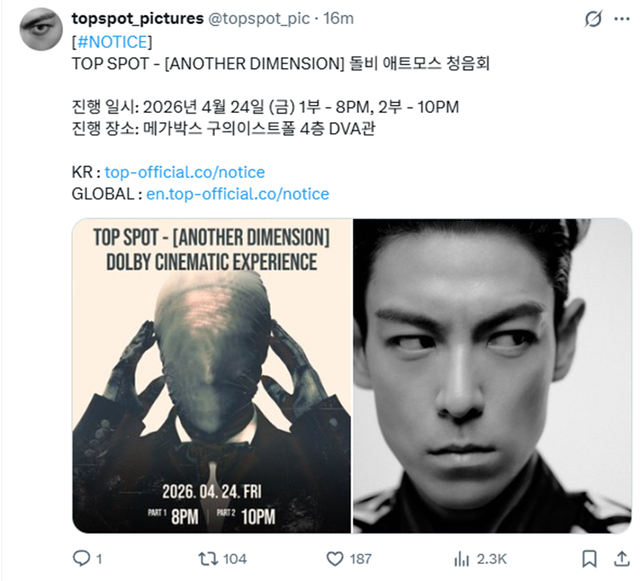The height and width of the screenshot is (581, 640).
Task: Click the 2.3K views count
Action: (491, 559)
